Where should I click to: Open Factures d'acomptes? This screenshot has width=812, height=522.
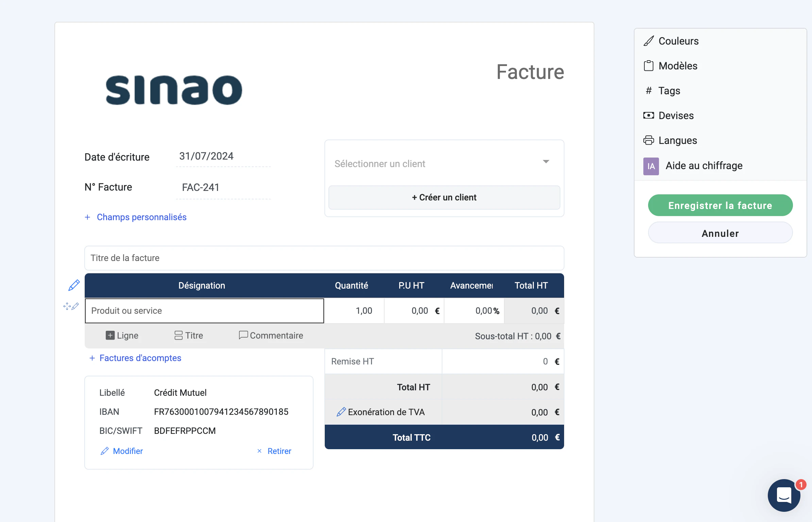tap(135, 358)
